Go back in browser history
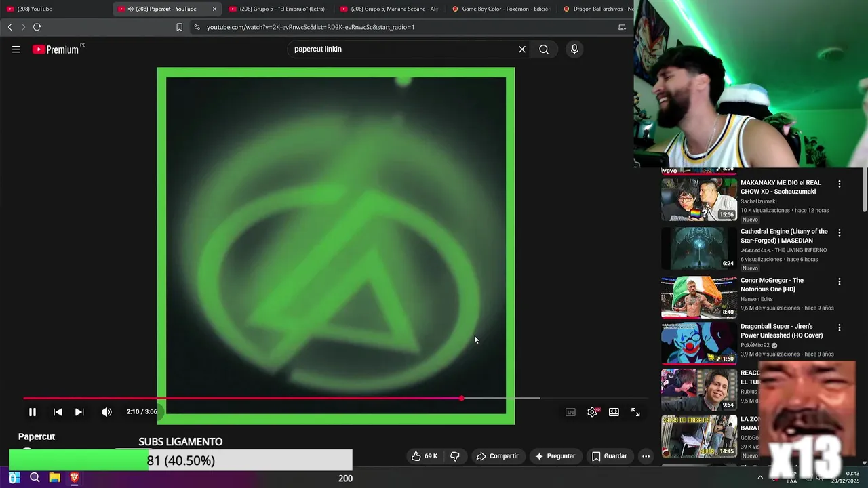Screen dimensions: 868x488 (9, 27)
